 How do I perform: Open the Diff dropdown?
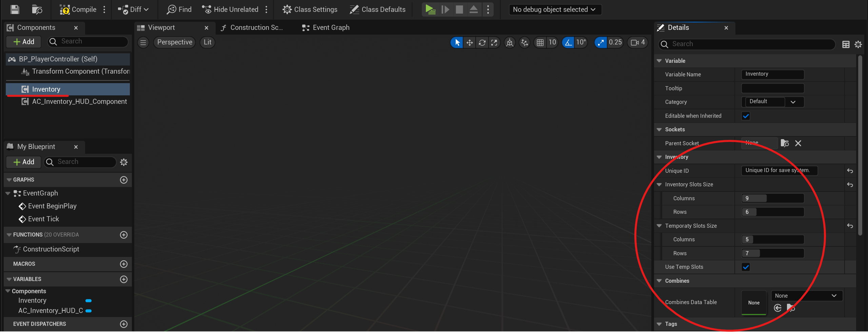(133, 10)
